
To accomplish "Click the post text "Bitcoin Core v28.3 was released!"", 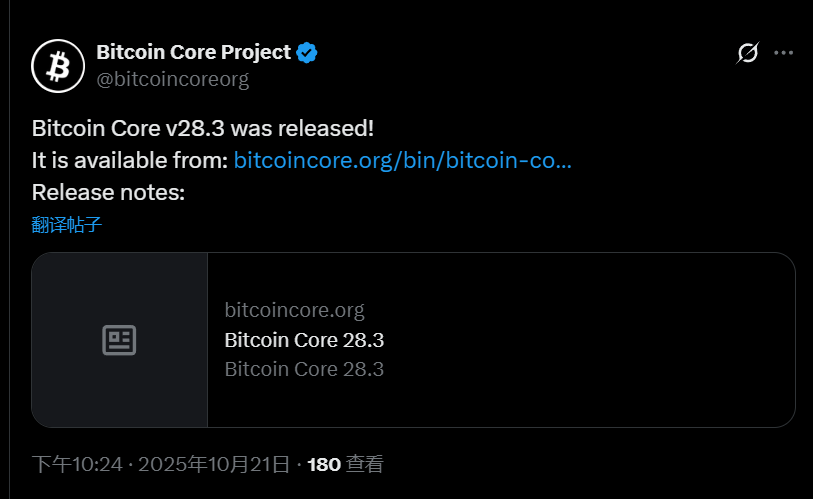I will [x=203, y=128].
